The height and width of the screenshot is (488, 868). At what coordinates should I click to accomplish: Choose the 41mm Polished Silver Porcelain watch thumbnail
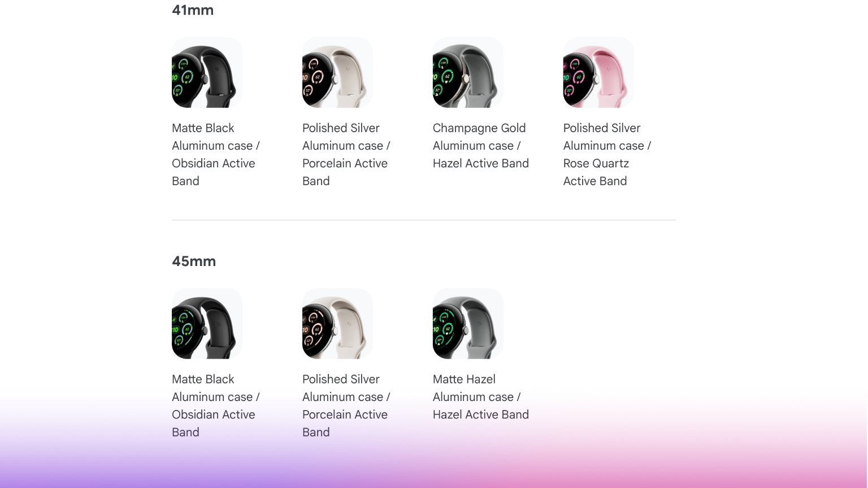click(x=337, y=73)
